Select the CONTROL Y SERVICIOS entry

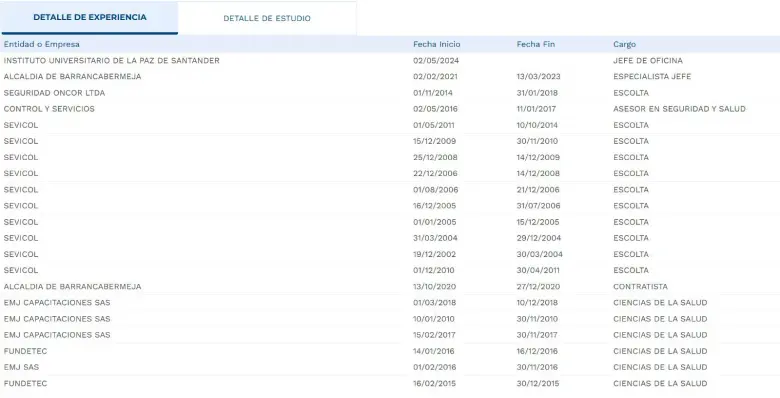point(49,109)
